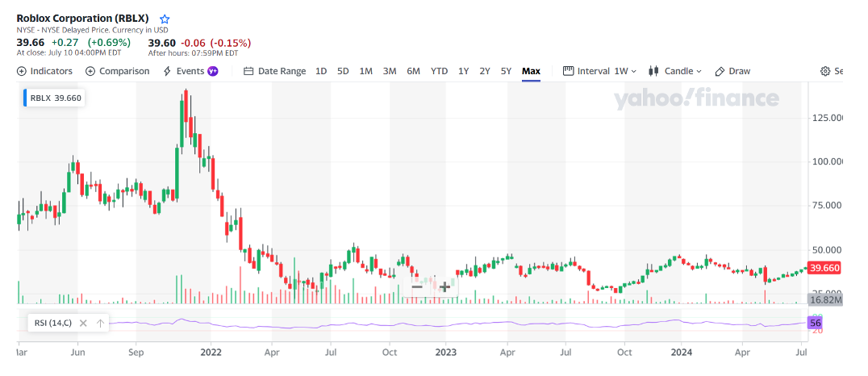The image size is (868, 376).
Task: Open chart Settings gear
Action: (825, 71)
